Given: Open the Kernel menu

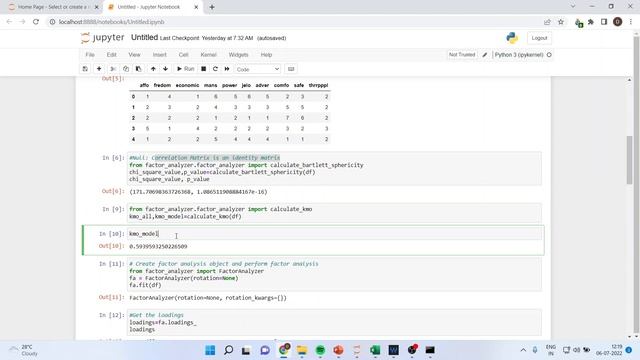Looking at the screenshot, I should point(209,55).
